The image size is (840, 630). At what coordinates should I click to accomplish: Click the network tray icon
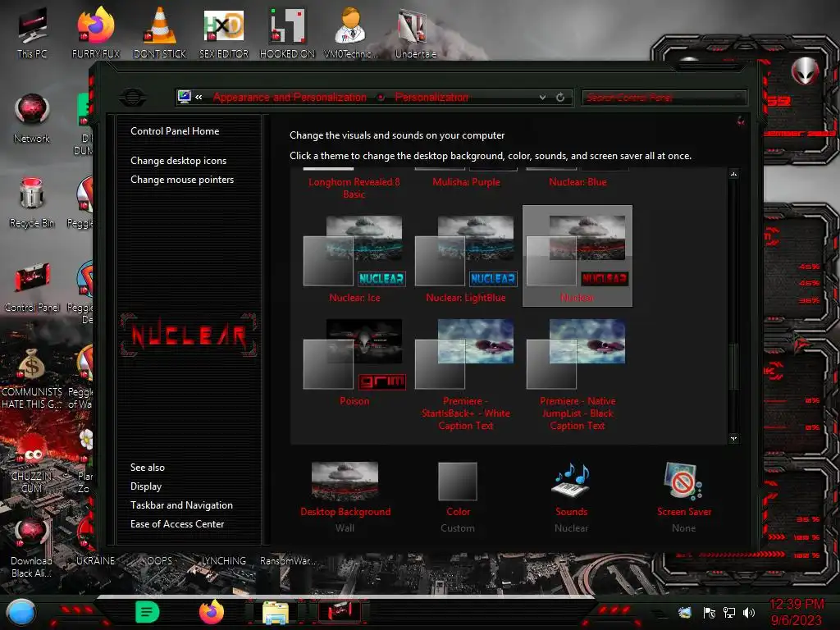[728, 612]
